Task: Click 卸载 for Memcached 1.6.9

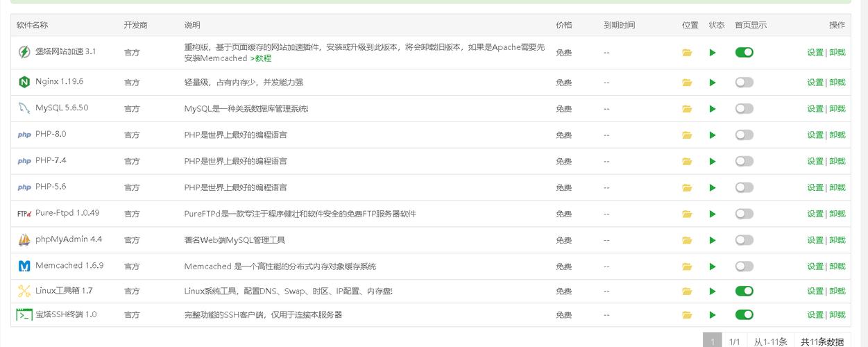Action: point(837,266)
